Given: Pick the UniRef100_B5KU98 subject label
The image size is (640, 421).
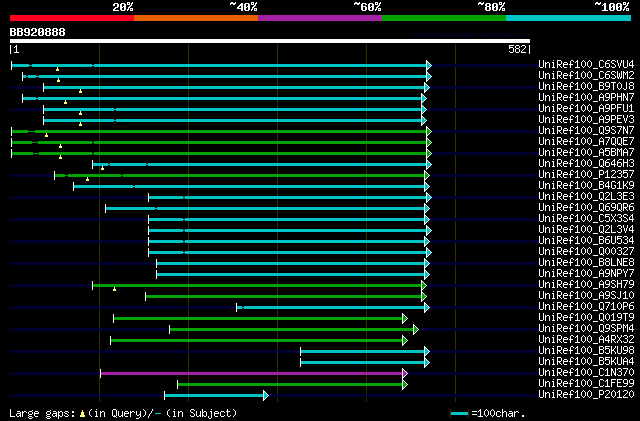Looking at the screenshot, I should [586, 351].
